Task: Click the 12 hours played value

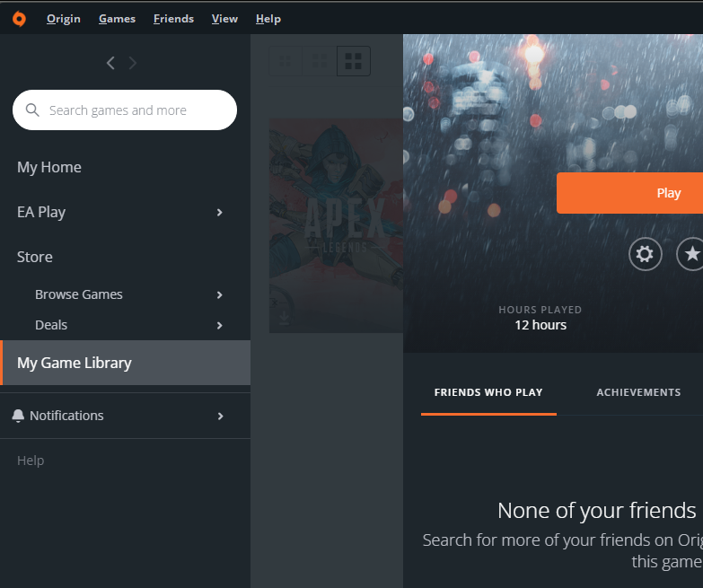Action: click(540, 325)
